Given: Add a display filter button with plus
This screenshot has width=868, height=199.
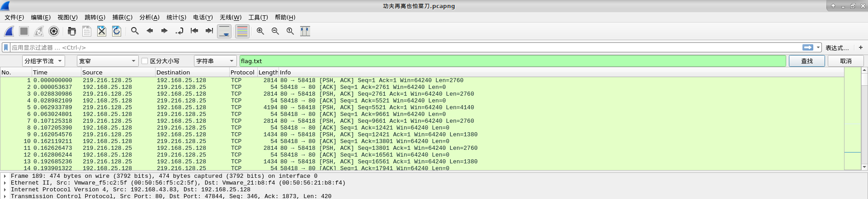Looking at the screenshot, I should pos(861,47).
